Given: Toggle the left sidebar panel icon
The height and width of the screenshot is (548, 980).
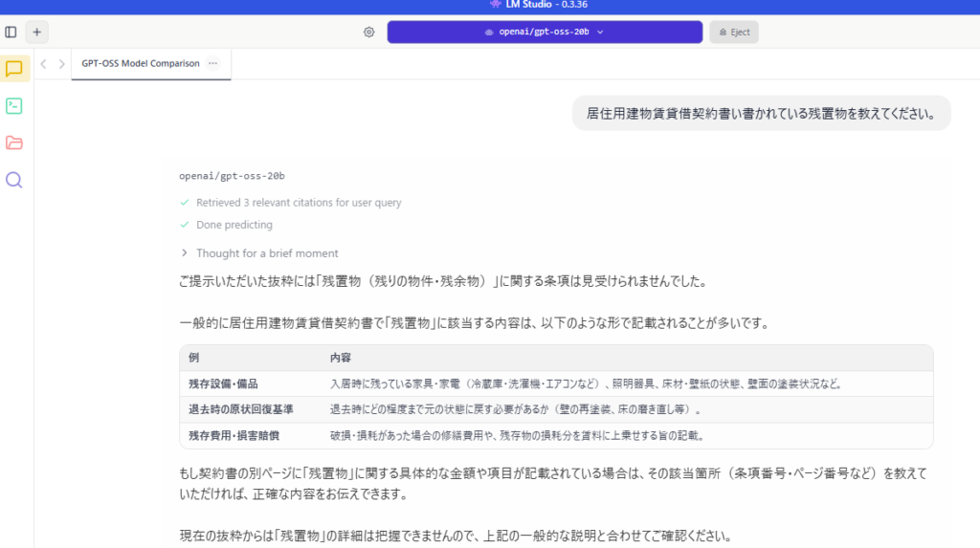Looking at the screenshot, I should pyautogui.click(x=11, y=32).
